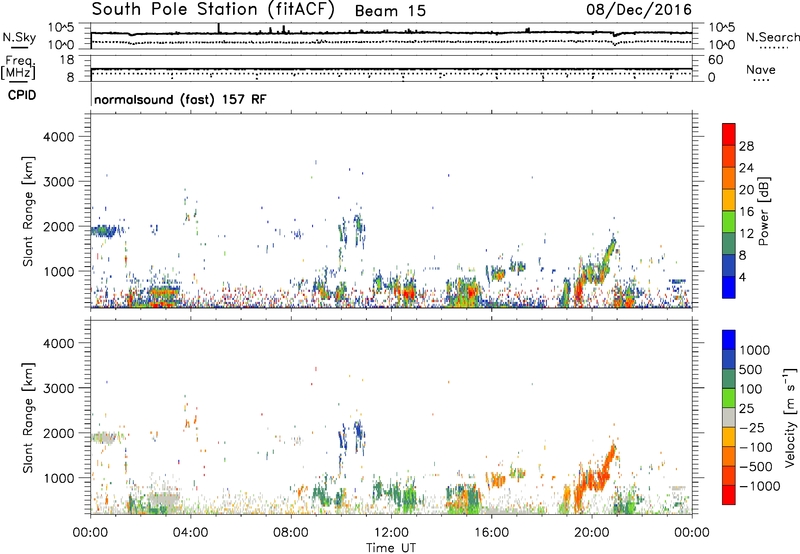Image resolution: width=800 pixels, height=554 pixels.
Task: Pick the yellow power segment between 16 and 20
Action: click(x=729, y=200)
